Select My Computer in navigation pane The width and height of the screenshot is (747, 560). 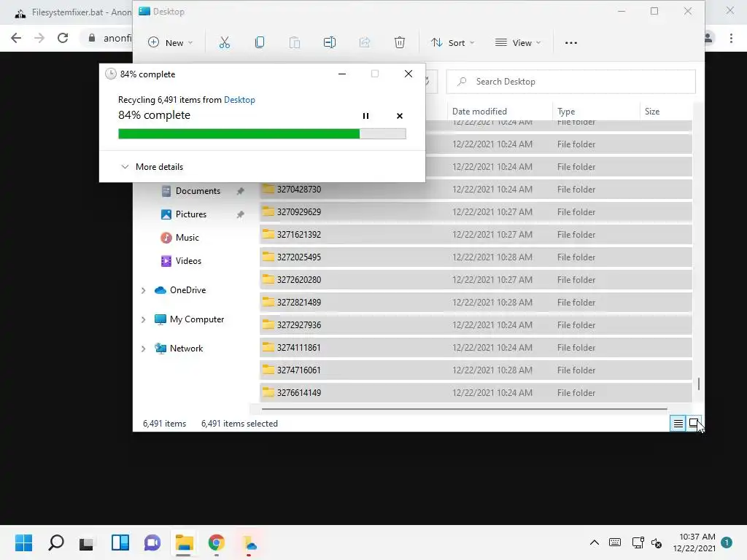tap(197, 319)
